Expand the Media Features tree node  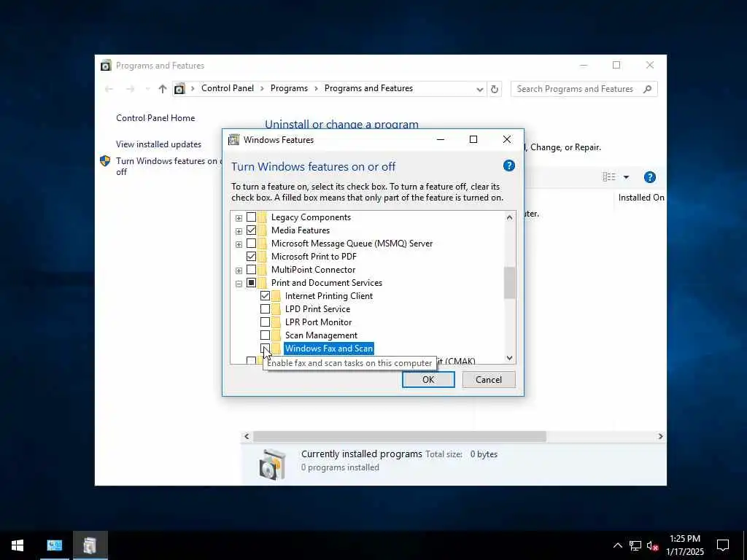tap(239, 231)
